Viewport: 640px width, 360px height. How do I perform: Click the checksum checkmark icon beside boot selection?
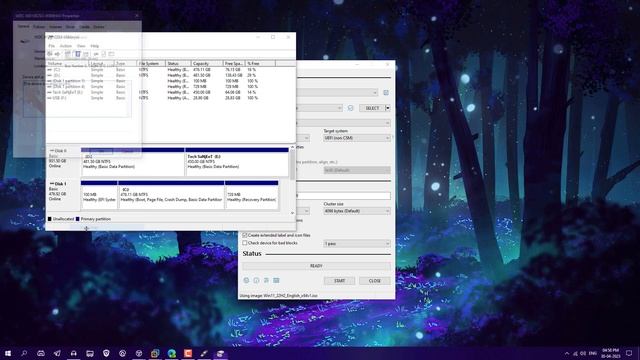[x=350, y=108]
